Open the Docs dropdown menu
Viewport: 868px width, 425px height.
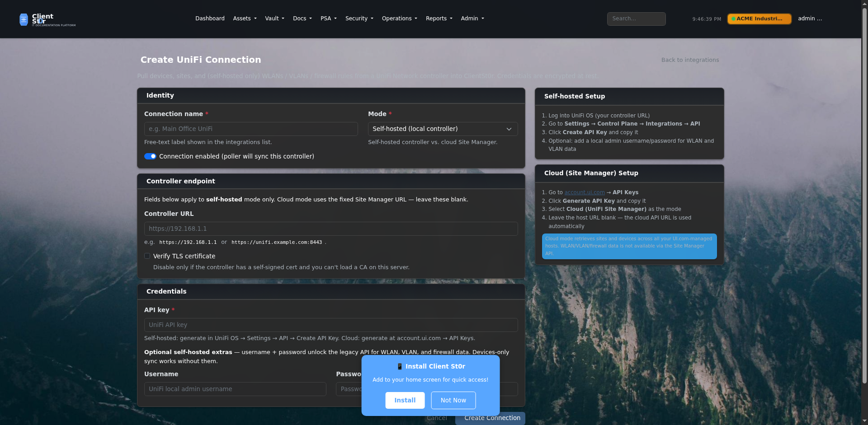[302, 19]
